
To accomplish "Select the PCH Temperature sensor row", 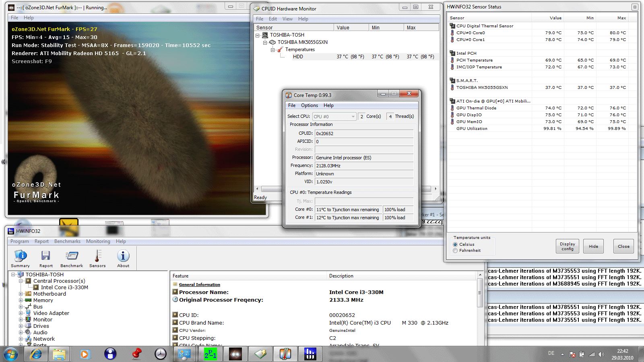I will point(542,60).
